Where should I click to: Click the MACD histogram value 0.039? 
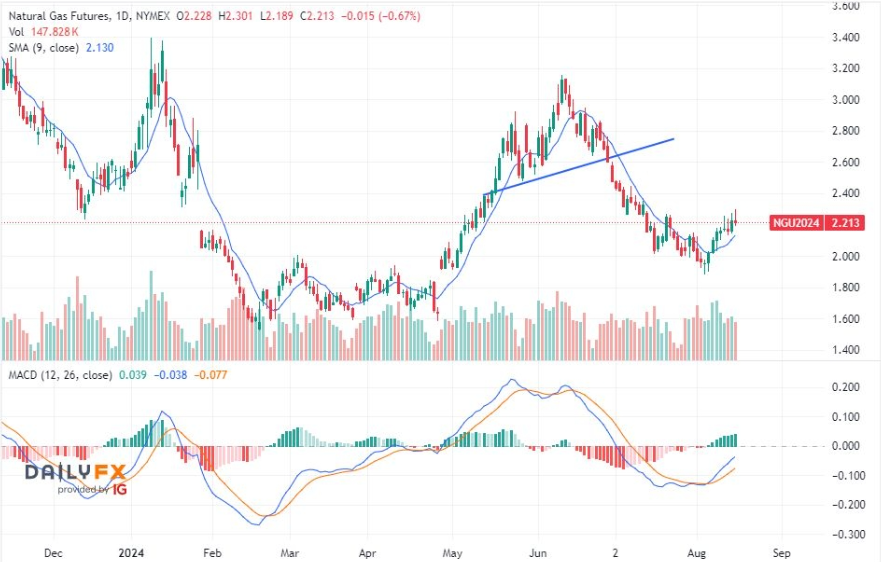pos(133,375)
